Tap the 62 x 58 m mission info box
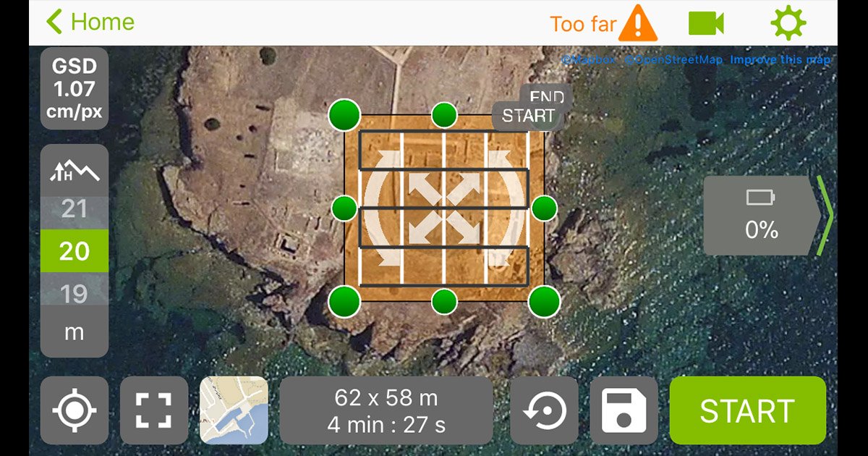 point(386,410)
